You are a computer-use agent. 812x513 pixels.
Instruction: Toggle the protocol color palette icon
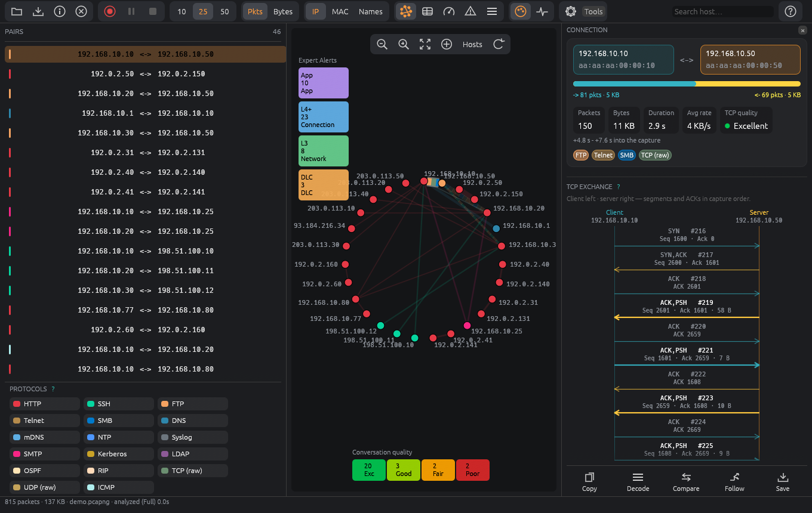point(521,11)
